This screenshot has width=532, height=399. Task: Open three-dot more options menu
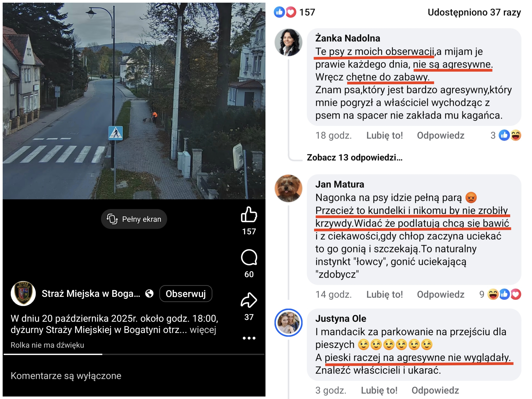tap(249, 338)
